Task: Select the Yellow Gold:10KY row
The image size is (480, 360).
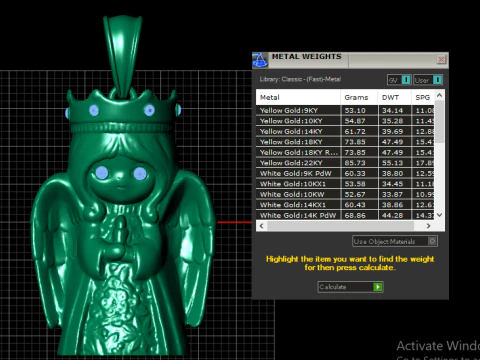Action: [x=345, y=121]
